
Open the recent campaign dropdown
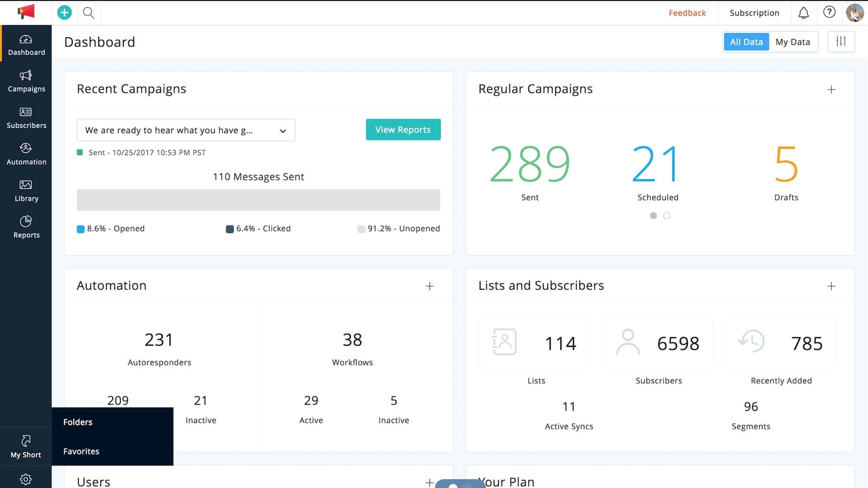[x=186, y=130]
